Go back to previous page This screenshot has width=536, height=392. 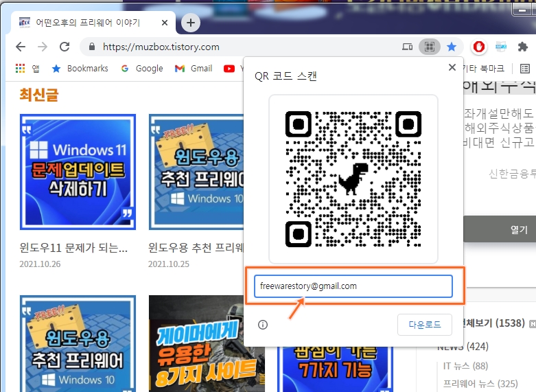[x=21, y=47]
